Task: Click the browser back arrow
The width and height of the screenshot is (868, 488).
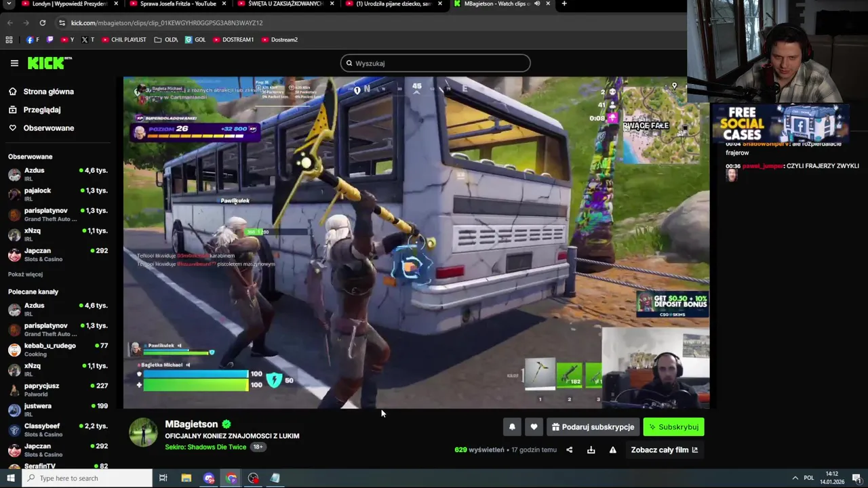Action: [x=9, y=22]
